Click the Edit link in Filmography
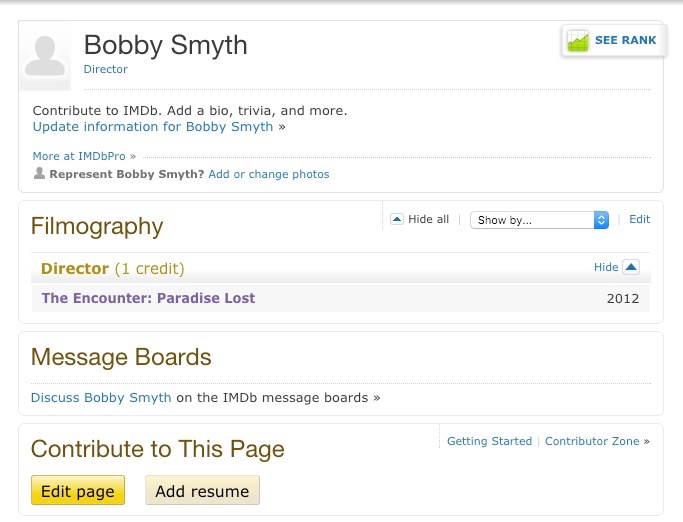This screenshot has height=522, width=683. point(639,219)
